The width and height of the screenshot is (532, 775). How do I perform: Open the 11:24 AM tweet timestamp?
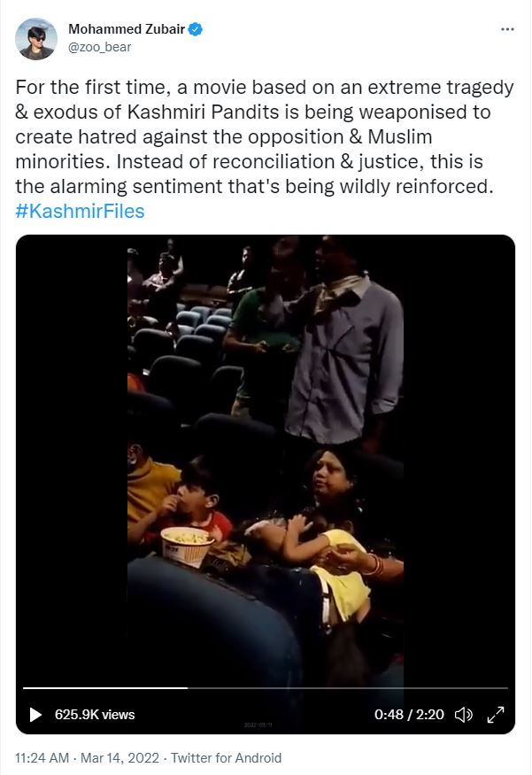42,757
